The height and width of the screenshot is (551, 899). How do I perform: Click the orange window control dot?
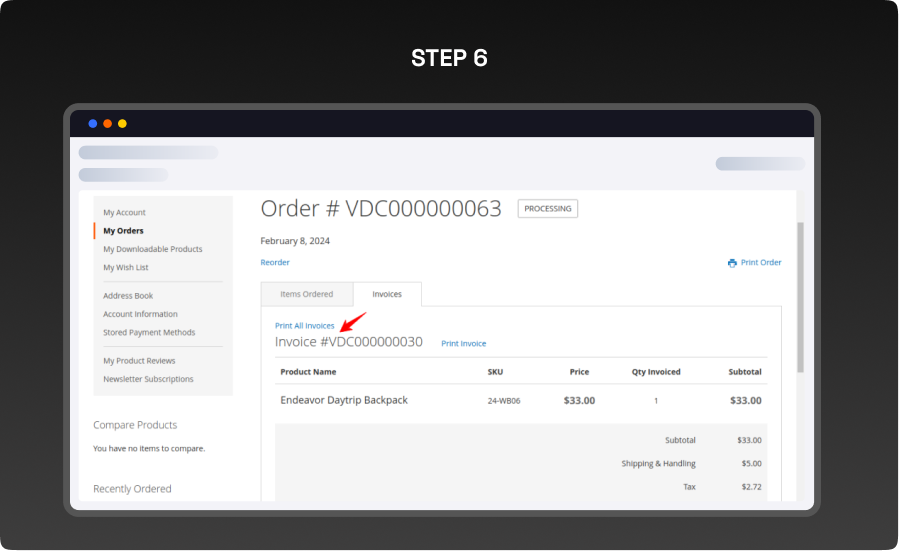pos(108,124)
